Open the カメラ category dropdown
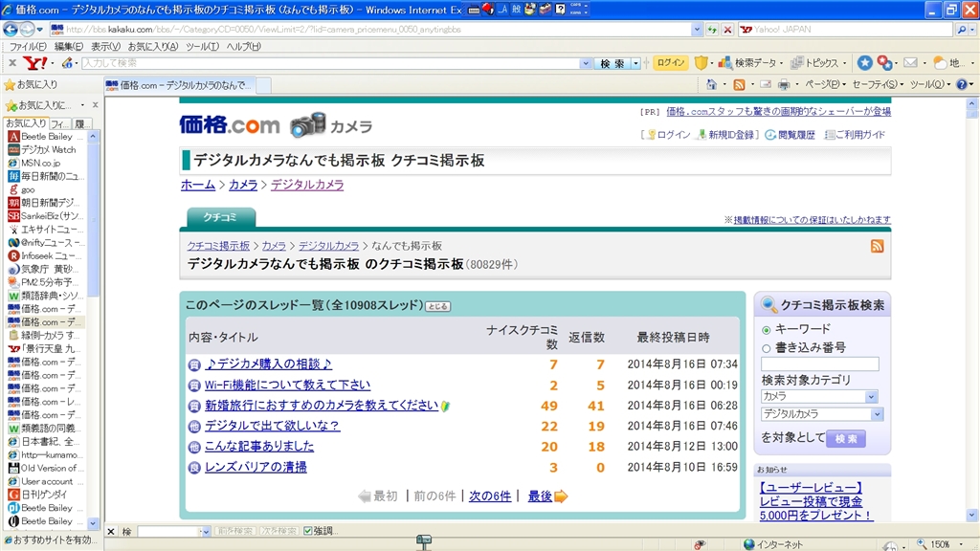 pos(871,397)
